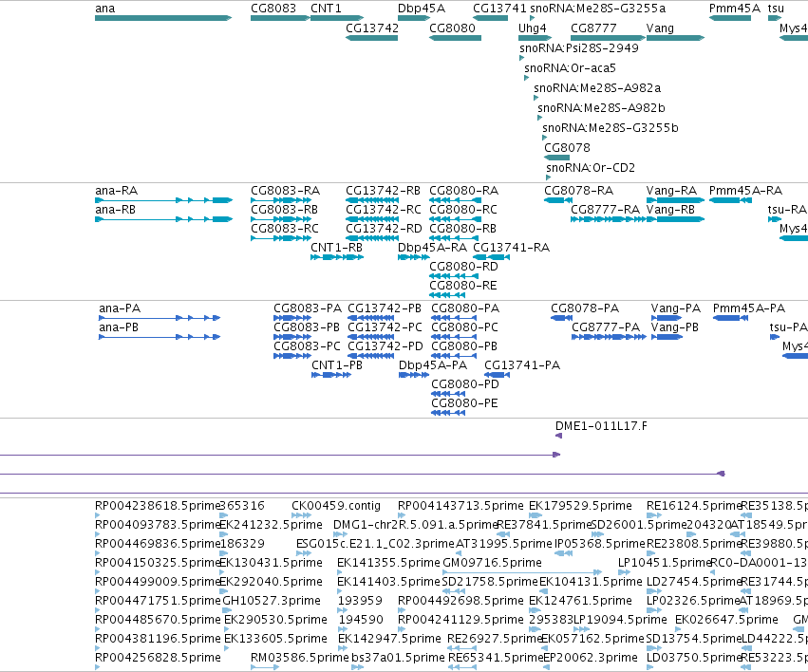The height and width of the screenshot is (672, 808).
Task: Click transcript CG8078-RA label
Action: pos(578,191)
